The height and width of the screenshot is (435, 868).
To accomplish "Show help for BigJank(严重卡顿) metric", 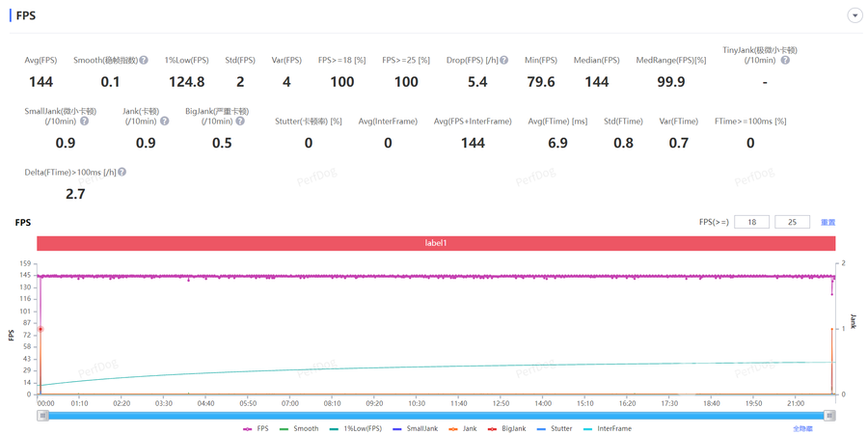I will pos(240,122).
